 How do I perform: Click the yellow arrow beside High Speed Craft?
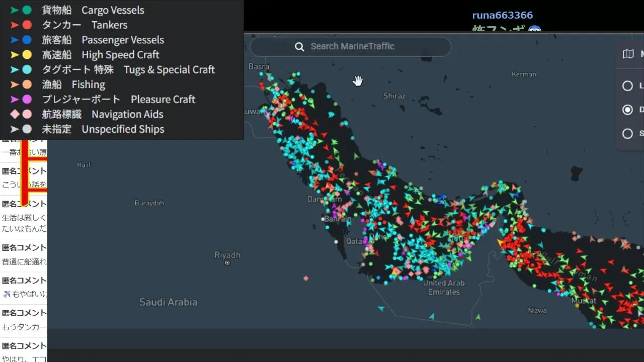[x=15, y=55]
